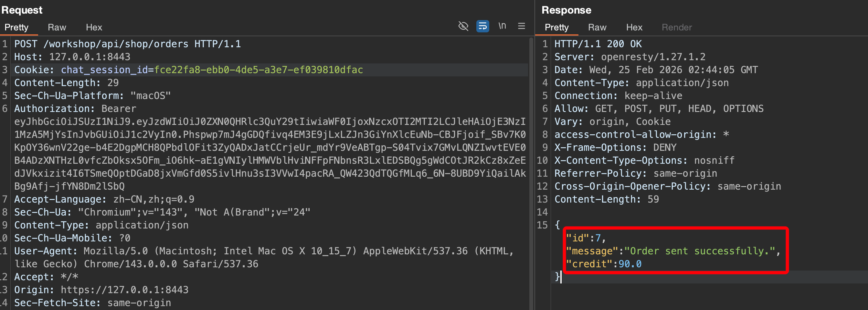Toggle show non-printable characters \n icon
The width and height of the screenshot is (868, 310).
[x=502, y=26]
